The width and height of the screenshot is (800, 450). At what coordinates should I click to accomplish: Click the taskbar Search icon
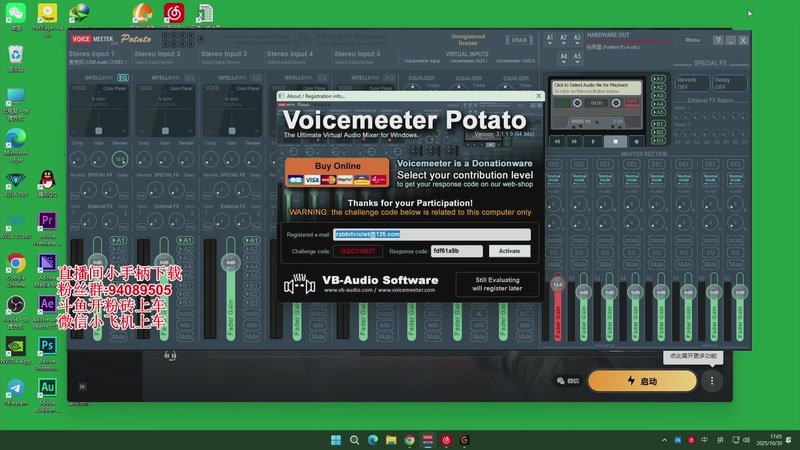click(x=354, y=440)
